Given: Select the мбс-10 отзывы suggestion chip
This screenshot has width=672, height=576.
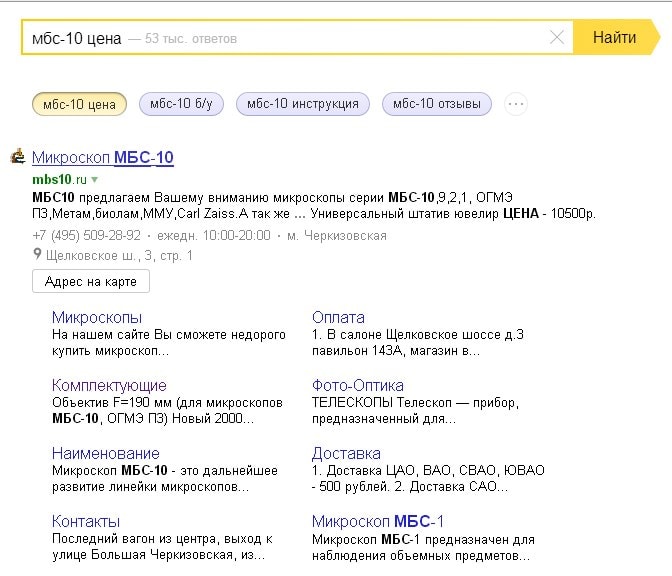Looking at the screenshot, I should coord(437,104).
